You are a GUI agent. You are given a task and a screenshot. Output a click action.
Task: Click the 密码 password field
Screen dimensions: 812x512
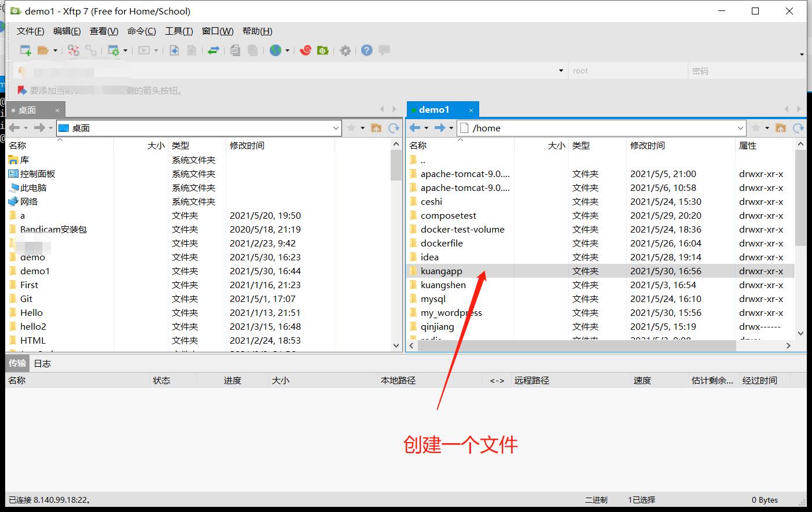tap(747, 71)
